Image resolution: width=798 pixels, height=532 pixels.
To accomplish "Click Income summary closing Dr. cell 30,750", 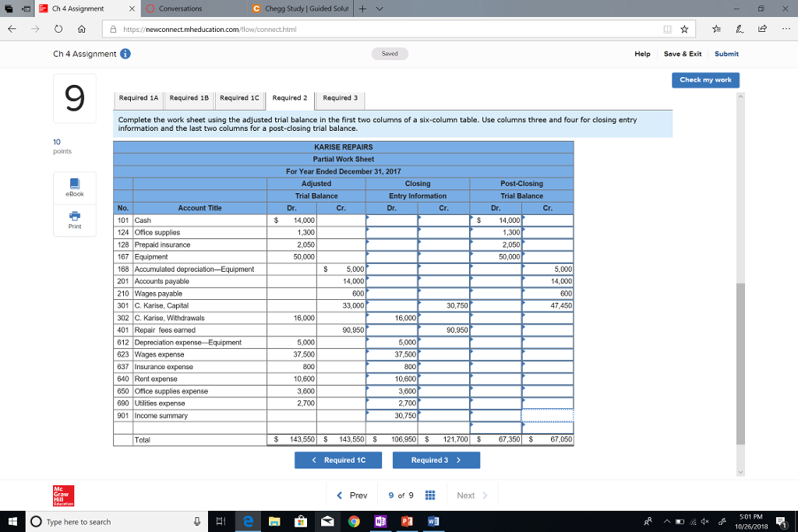I will point(392,415).
